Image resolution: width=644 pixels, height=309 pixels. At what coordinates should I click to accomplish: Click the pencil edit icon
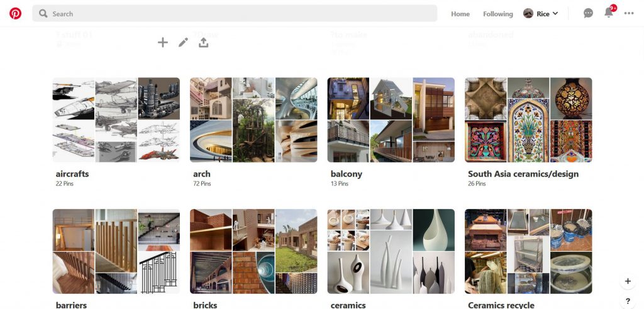183,42
